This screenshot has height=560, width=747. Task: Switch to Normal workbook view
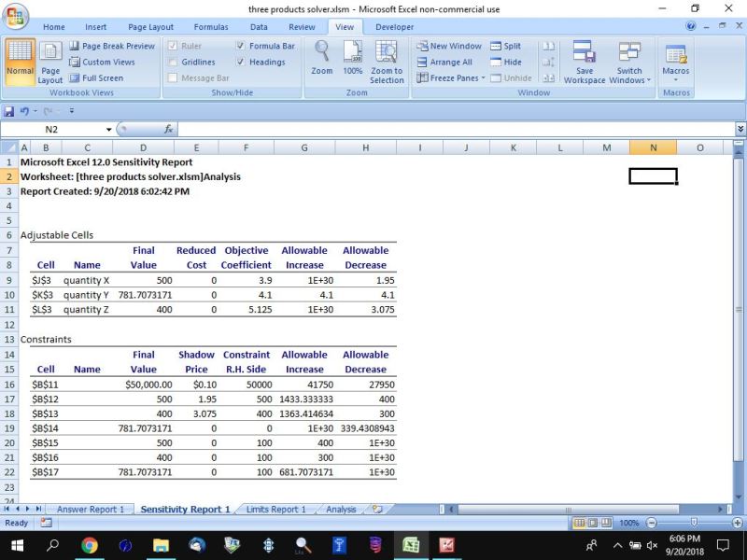pyautogui.click(x=20, y=62)
